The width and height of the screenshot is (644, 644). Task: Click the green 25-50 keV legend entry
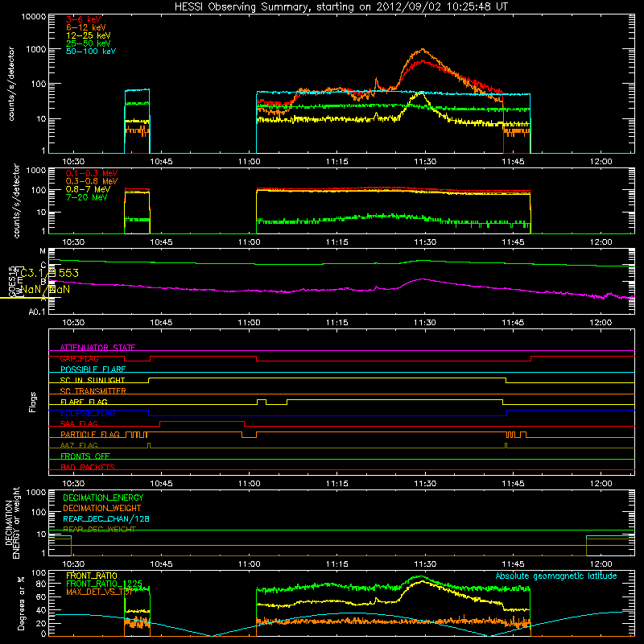[89, 43]
